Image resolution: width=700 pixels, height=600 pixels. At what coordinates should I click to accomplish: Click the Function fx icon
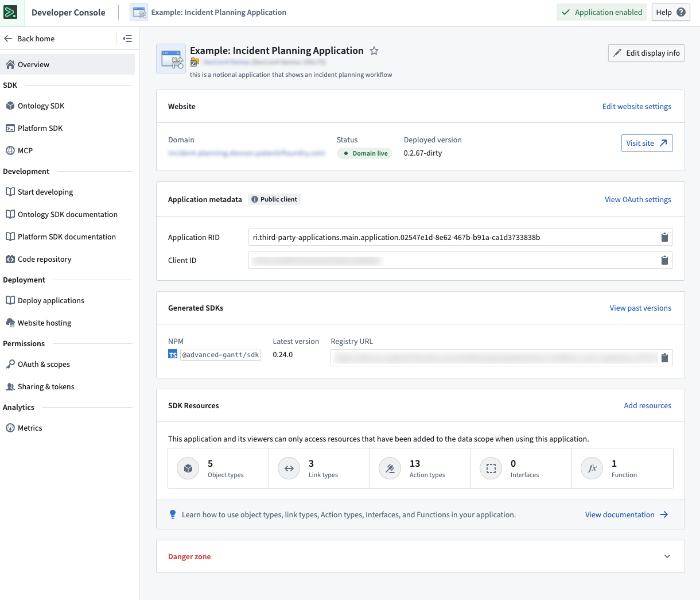(592, 469)
